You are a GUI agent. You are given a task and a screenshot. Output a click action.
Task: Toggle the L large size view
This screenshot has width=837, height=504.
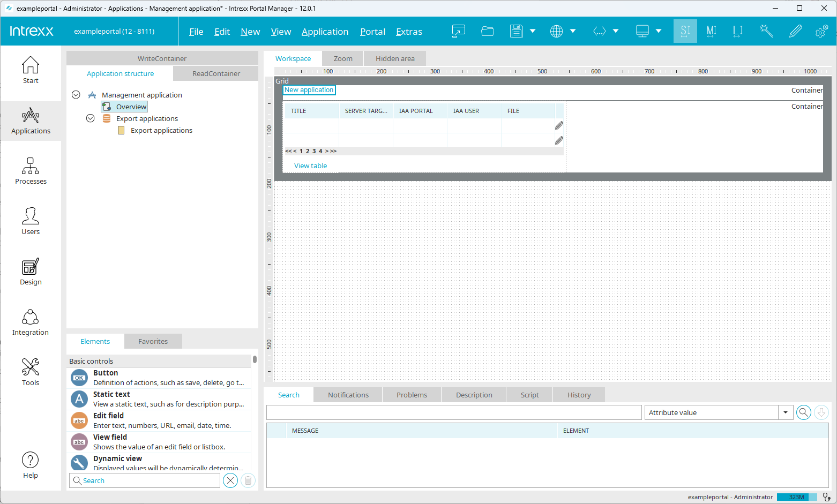click(x=738, y=31)
